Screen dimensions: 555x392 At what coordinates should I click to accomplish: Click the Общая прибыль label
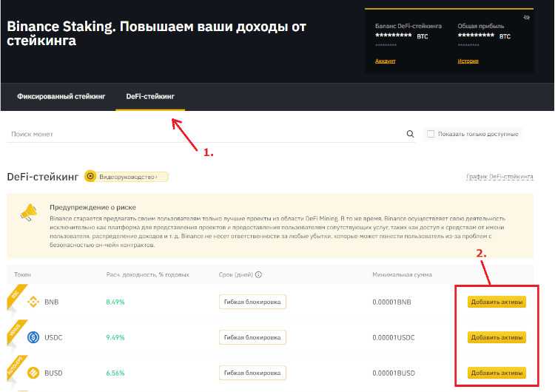[x=481, y=26]
